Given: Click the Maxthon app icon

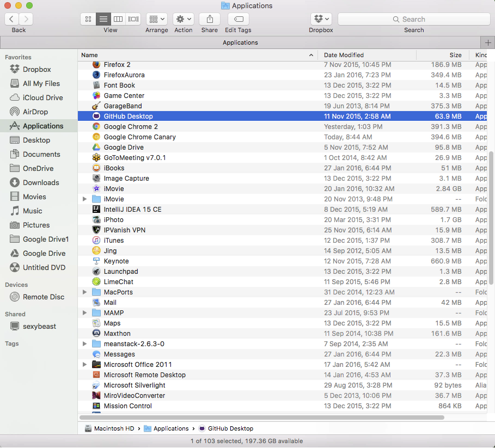Looking at the screenshot, I should (96, 334).
